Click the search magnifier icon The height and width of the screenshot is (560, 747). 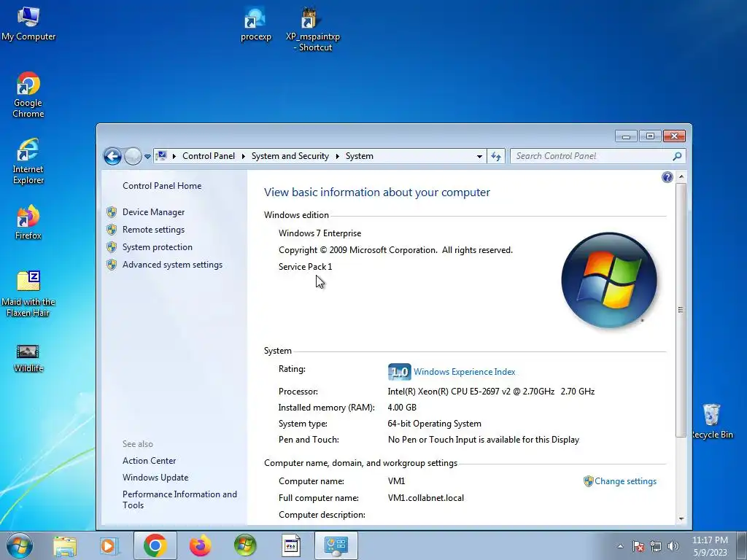pyautogui.click(x=677, y=156)
